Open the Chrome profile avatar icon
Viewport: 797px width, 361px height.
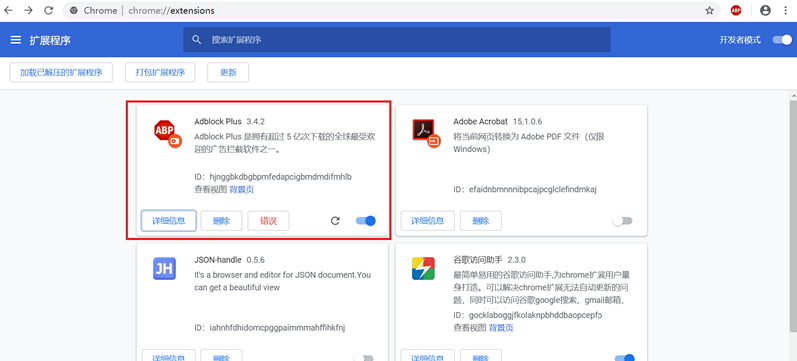765,11
